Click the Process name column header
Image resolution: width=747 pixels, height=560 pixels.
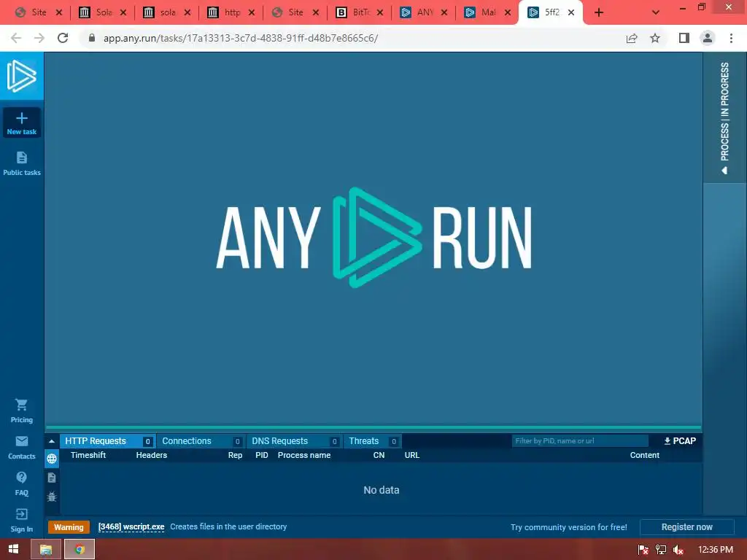coord(304,455)
